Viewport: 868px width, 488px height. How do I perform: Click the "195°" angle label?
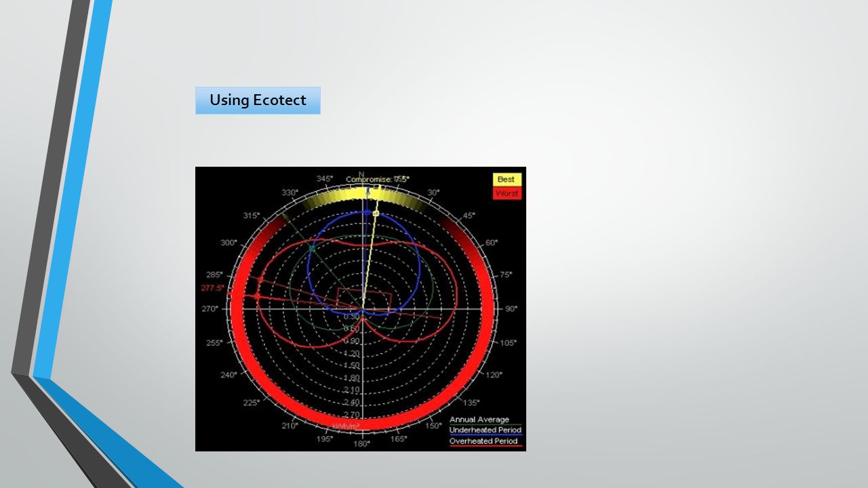[325, 439]
